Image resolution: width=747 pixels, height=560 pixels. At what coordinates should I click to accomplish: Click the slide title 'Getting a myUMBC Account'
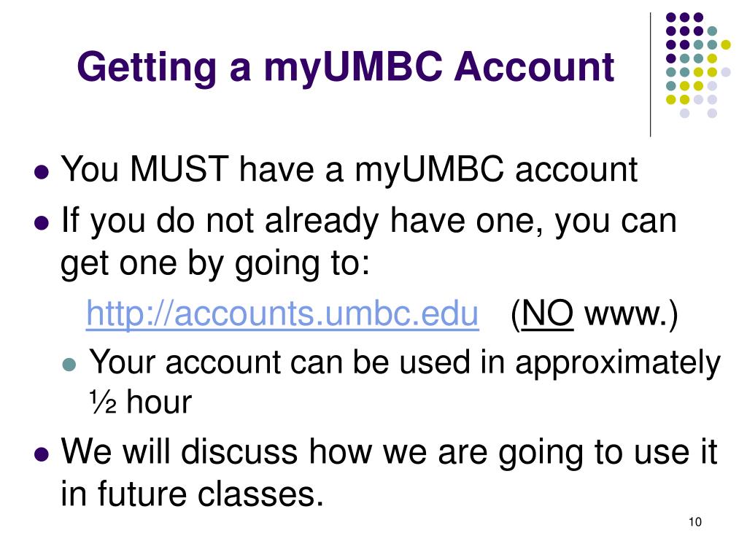(345, 68)
